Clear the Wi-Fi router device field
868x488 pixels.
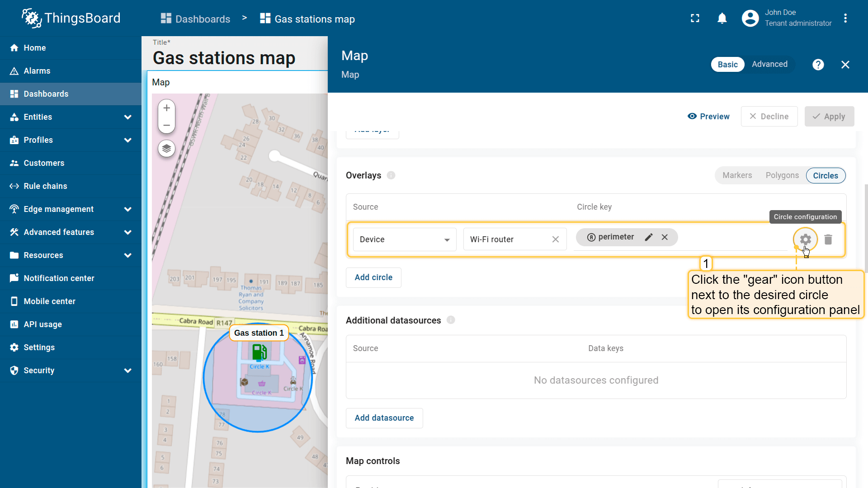(x=556, y=239)
